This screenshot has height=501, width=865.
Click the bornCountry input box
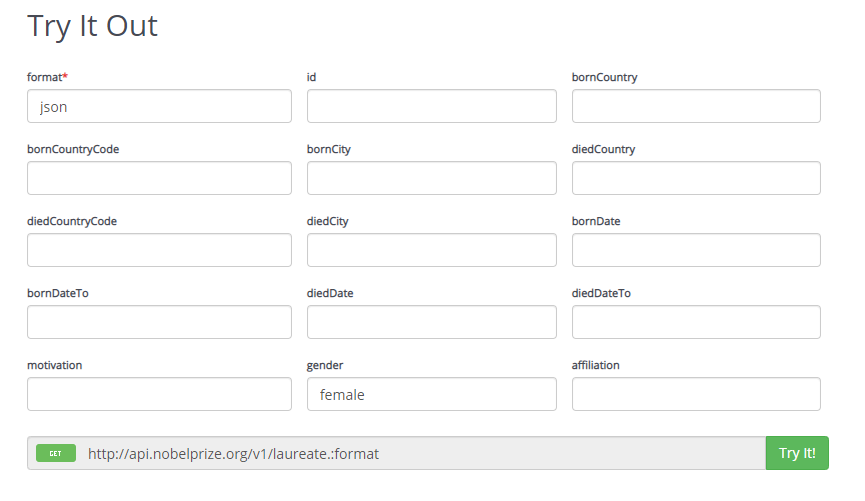point(696,106)
